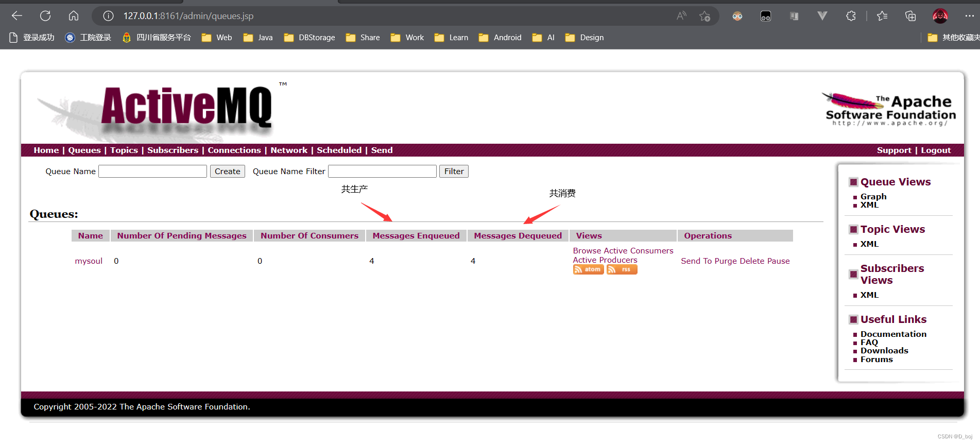Open the V-shaped extension icon
The image size is (980, 444).
pyautogui.click(x=822, y=16)
